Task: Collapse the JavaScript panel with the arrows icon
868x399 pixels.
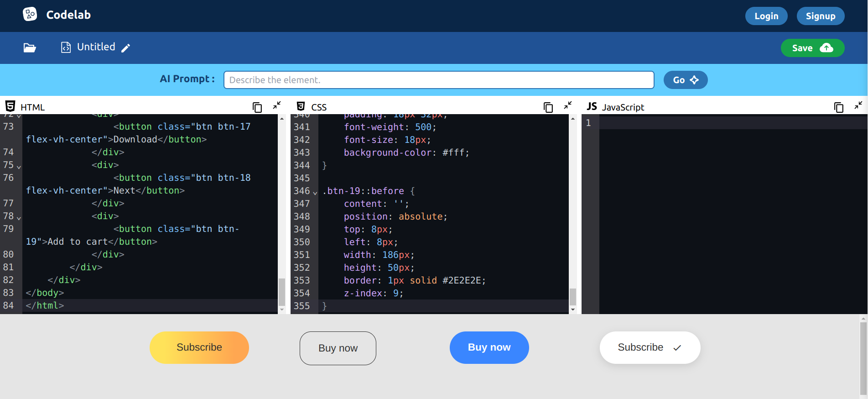Action: point(858,105)
